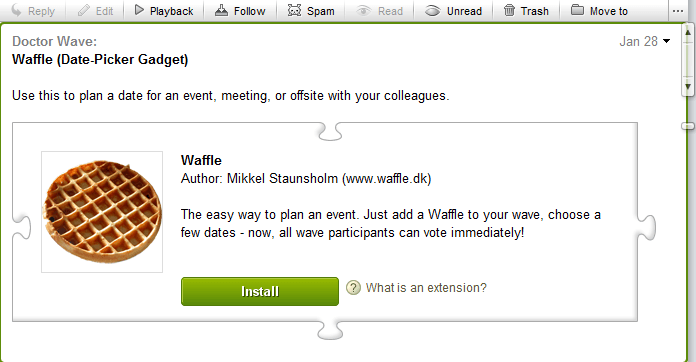Click the Edit pencil icon
Image resolution: width=696 pixels, height=362 pixels.
(83, 10)
